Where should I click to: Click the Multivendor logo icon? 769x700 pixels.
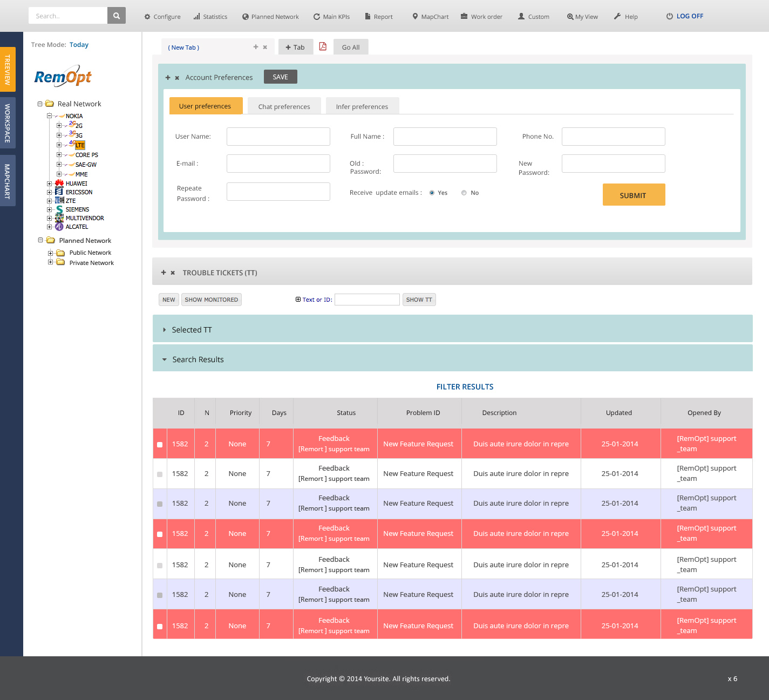59,218
